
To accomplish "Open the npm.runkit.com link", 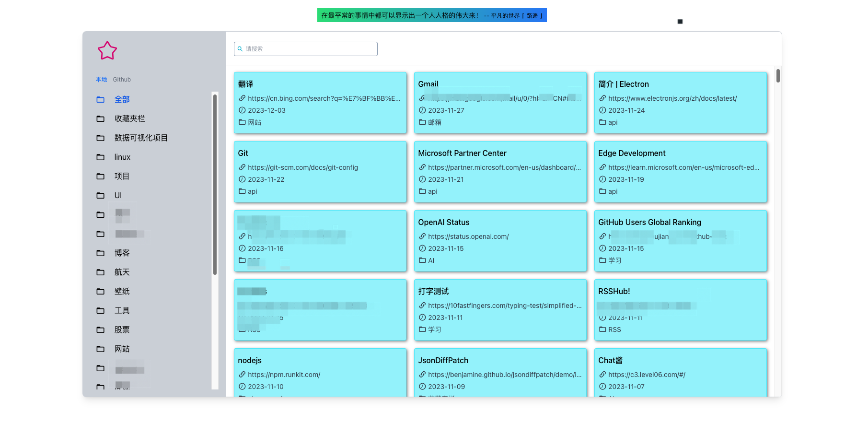I will click(x=284, y=375).
